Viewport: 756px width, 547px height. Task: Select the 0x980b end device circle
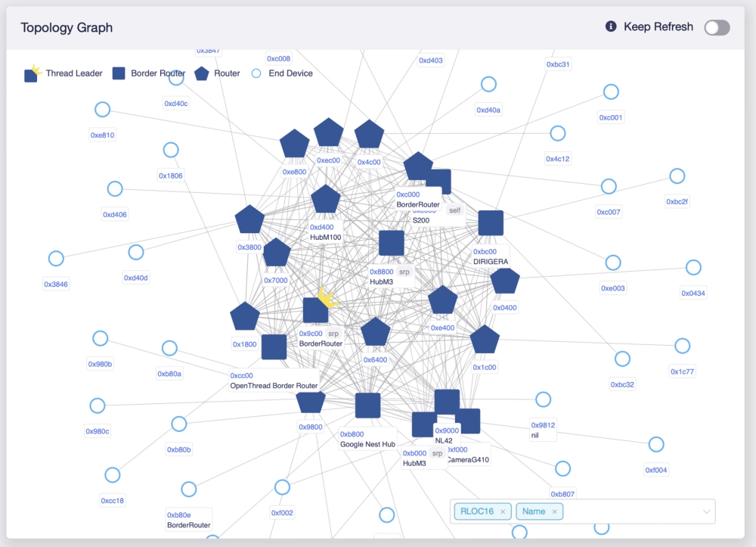101,338
